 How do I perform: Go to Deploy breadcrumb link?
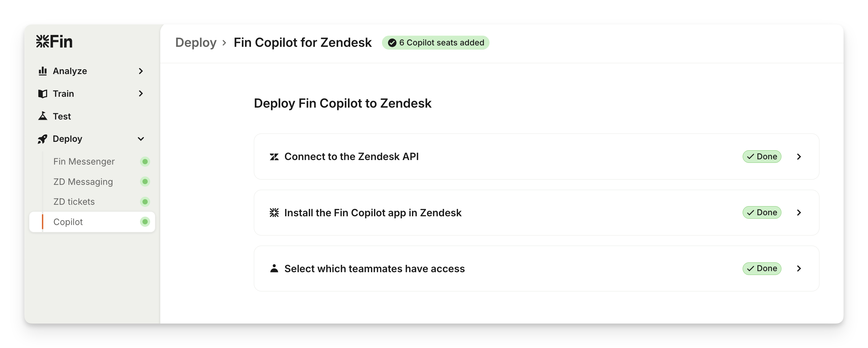[x=196, y=43]
